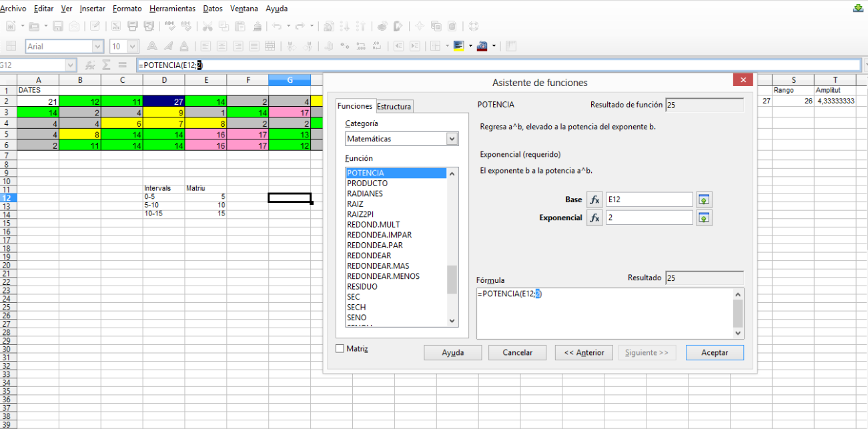Expand the font name dropdown showing Arial
Screen dimensions: 868x429
click(98, 47)
